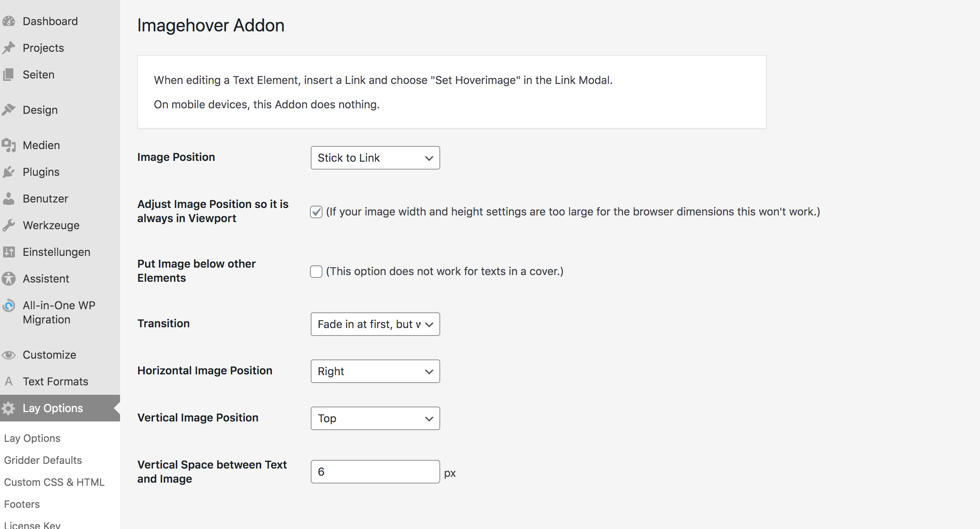Viewport: 980px width, 529px height.
Task: Expand the Transition dropdown
Action: click(375, 324)
